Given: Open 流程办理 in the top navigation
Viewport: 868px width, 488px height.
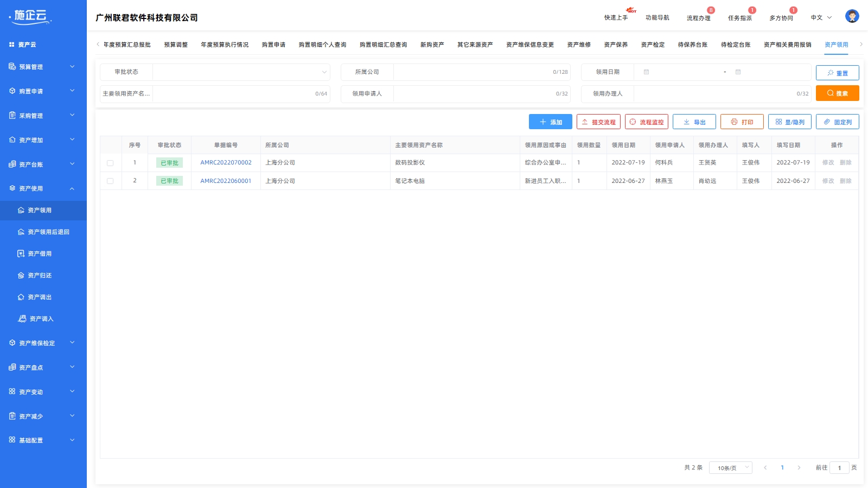Looking at the screenshot, I should coord(698,18).
